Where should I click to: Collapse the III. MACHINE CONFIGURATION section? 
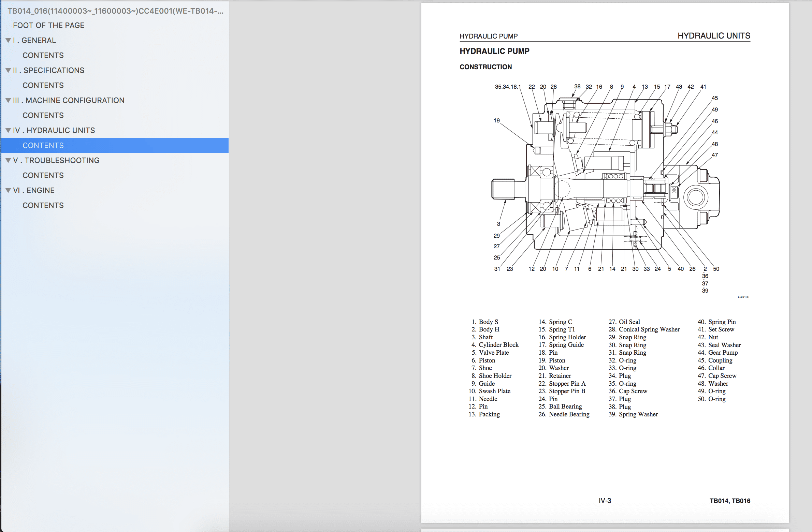[8, 100]
